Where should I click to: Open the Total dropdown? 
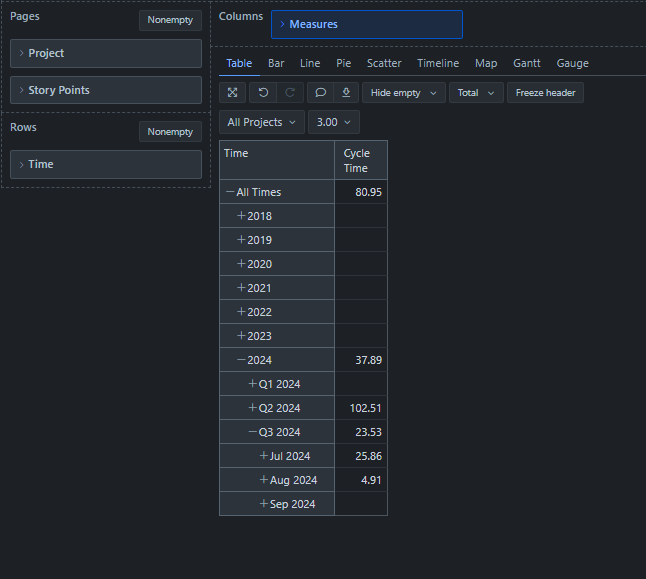pyautogui.click(x=476, y=93)
